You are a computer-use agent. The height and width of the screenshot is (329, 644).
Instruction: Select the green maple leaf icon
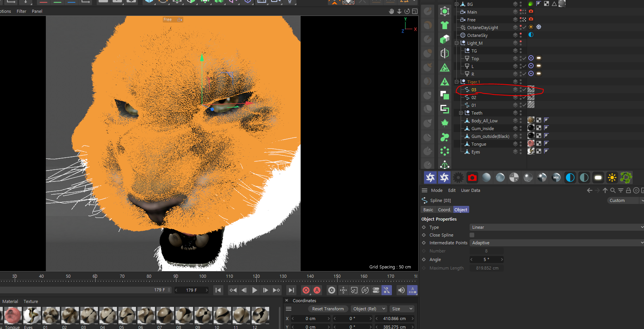445,123
